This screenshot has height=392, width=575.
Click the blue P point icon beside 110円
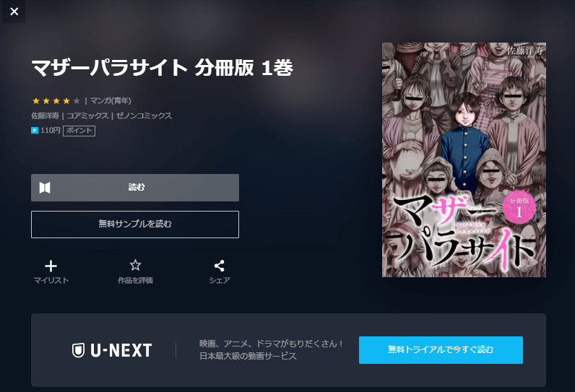(x=35, y=131)
